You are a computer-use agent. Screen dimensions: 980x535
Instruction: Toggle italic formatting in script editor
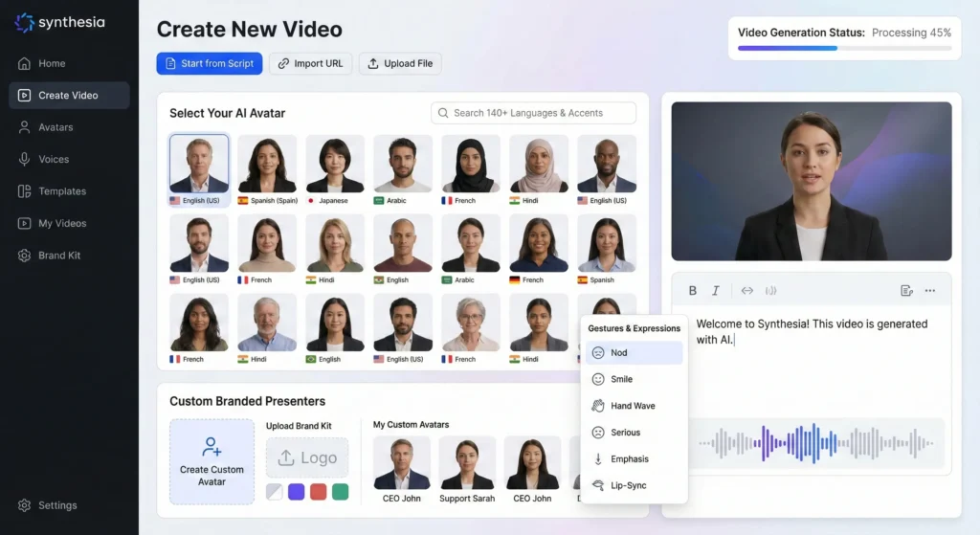click(x=716, y=291)
